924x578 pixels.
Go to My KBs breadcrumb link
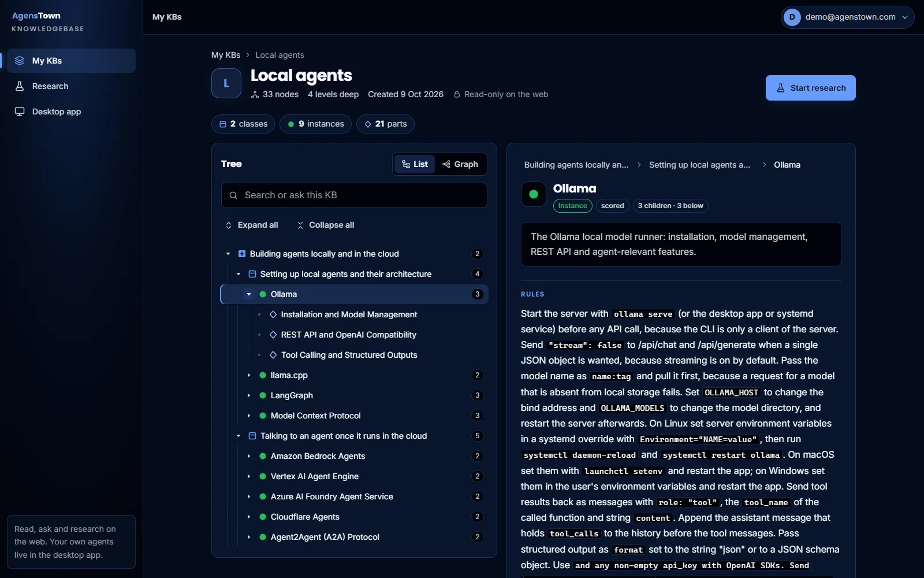pos(226,55)
